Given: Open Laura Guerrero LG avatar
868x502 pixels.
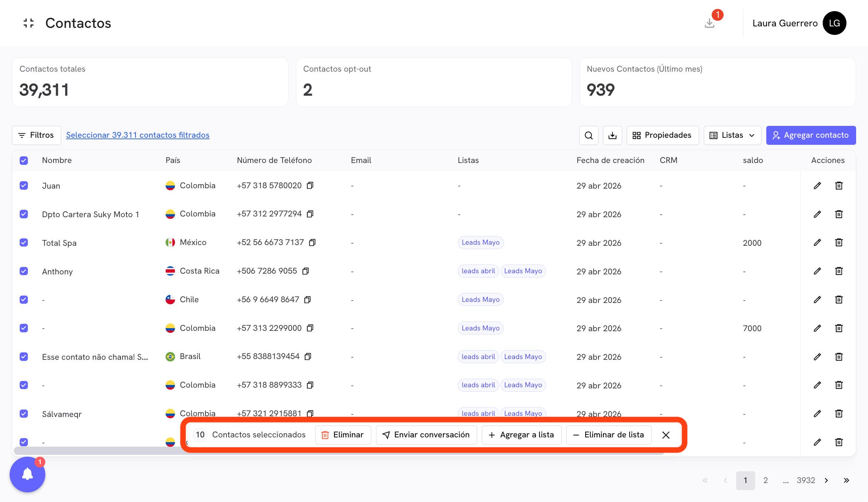Looking at the screenshot, I should click(834, 23).
